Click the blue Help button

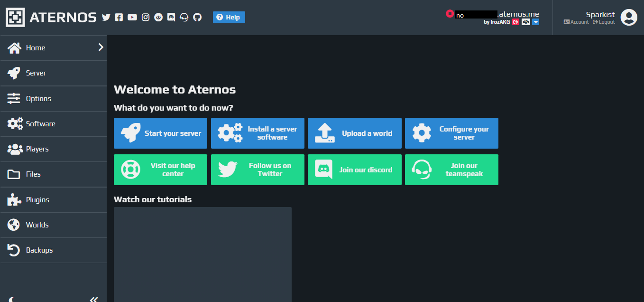coord(229,17)
